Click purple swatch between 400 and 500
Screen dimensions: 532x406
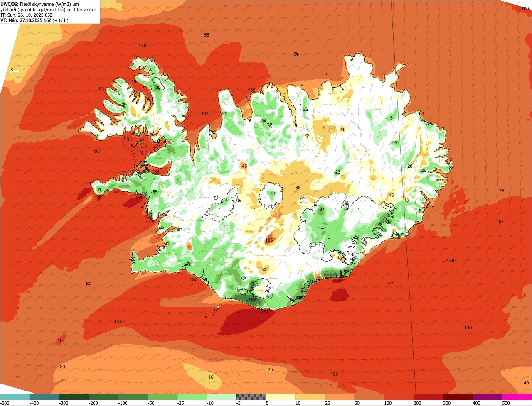click(x=487, y=397)
